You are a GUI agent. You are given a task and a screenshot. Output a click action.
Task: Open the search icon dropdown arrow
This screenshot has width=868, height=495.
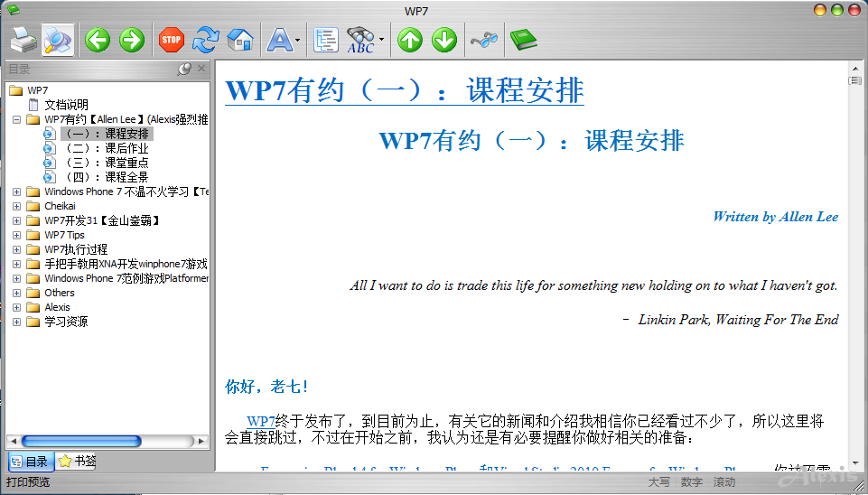point(381,40)
